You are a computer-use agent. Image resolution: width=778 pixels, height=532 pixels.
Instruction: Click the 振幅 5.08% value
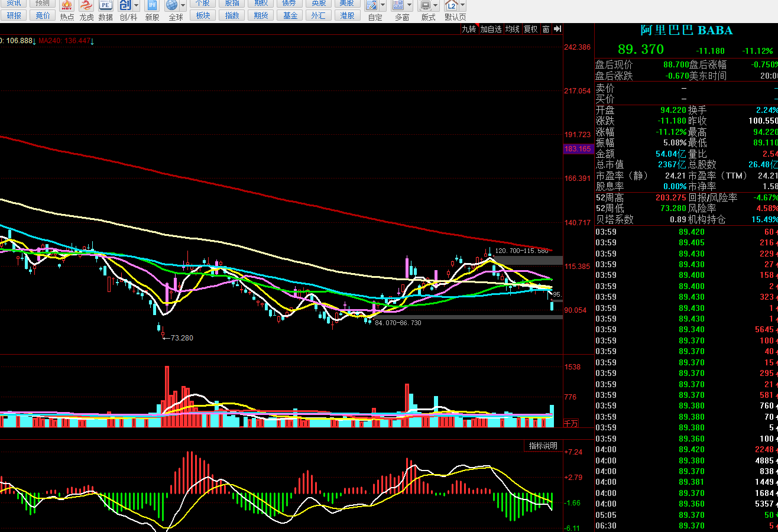(675, 142)
